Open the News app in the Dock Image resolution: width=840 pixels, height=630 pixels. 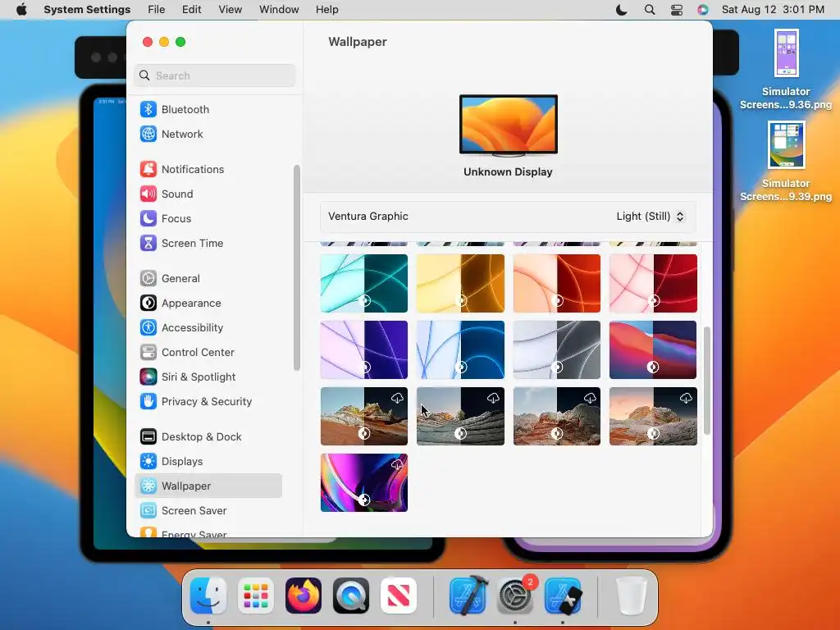pyautogui.click(x=399, y=596)
